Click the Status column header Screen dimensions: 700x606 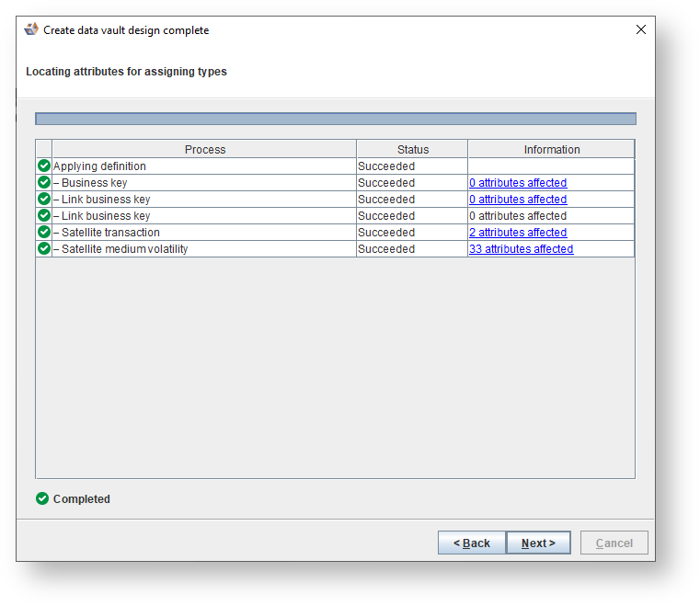click(x=412, y=150)
